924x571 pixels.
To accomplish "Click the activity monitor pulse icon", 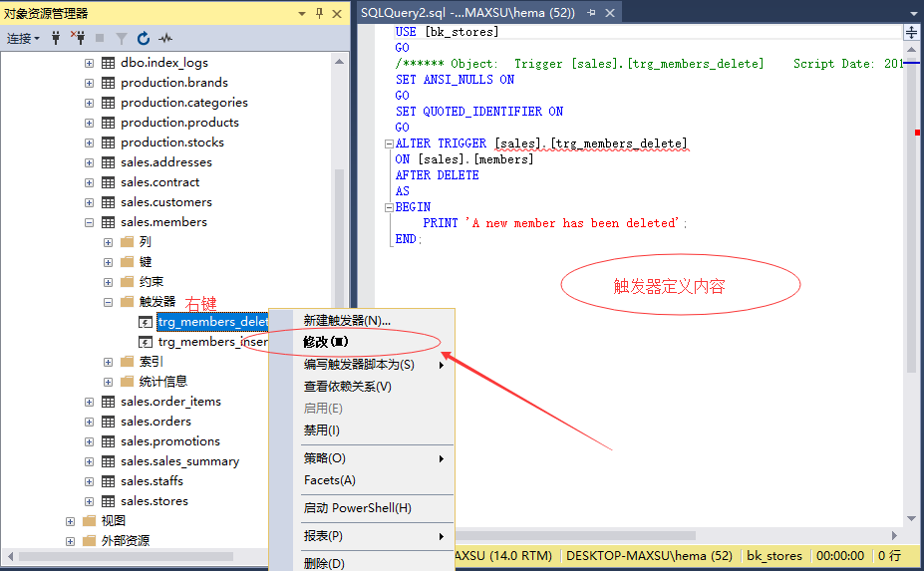I will [165, 39].
